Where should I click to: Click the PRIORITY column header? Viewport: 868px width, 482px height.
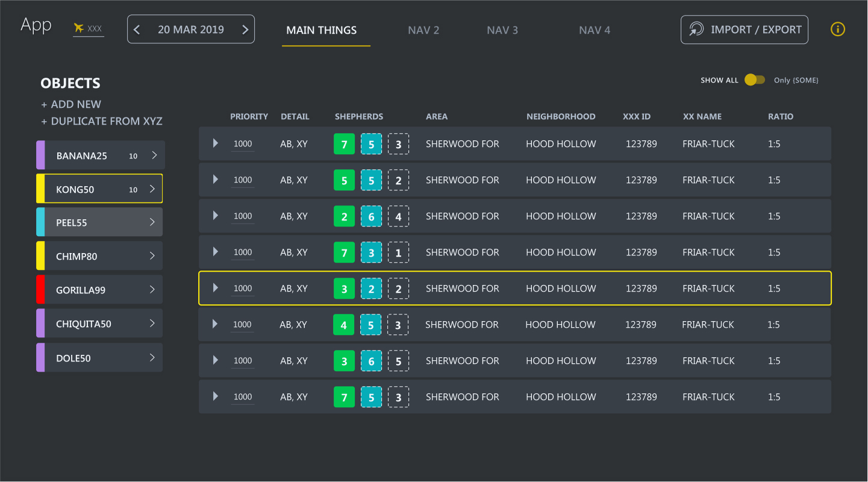pos(249,116)
